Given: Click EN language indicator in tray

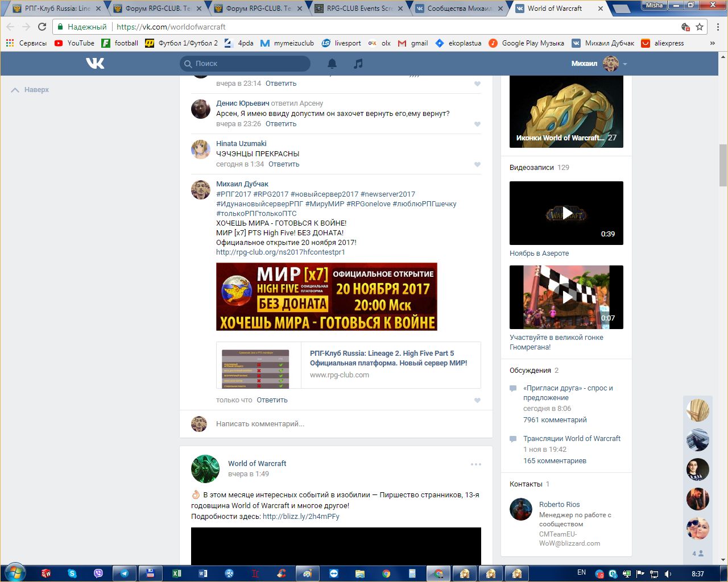Looking at the screenshot, I should pos(582,573).
